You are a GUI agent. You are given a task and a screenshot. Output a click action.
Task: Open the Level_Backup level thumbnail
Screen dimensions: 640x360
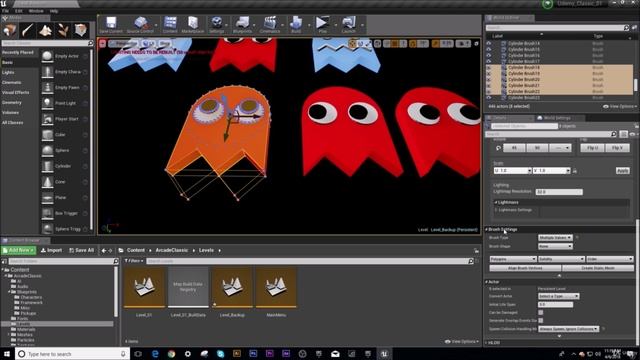(232, 287)
